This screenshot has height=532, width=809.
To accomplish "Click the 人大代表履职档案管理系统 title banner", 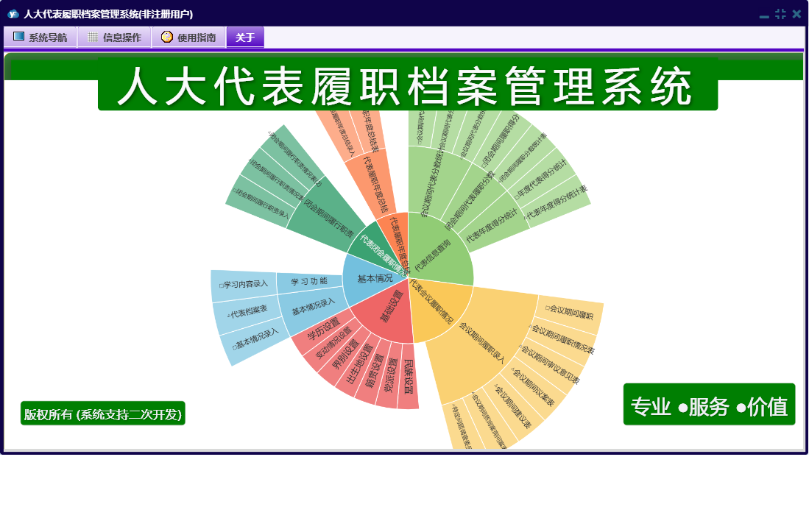I will click(x=408, y=85).
